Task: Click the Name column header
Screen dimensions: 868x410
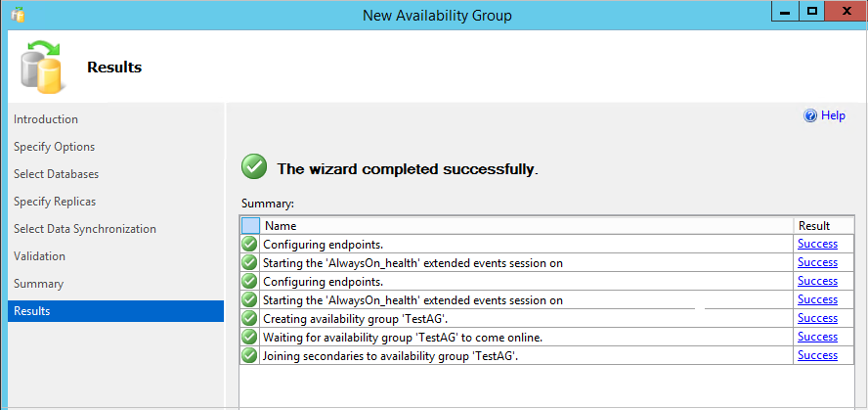Action: pyautogui.click(x=528, y=225)
